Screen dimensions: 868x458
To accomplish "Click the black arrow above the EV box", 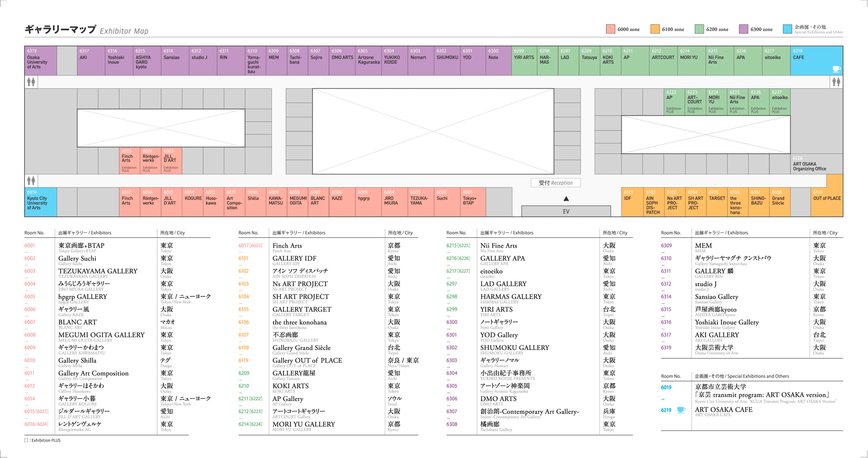I will [x=566, y=198].
